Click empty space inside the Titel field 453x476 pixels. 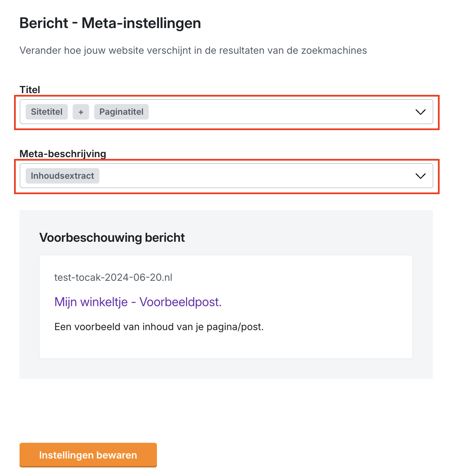274,112
